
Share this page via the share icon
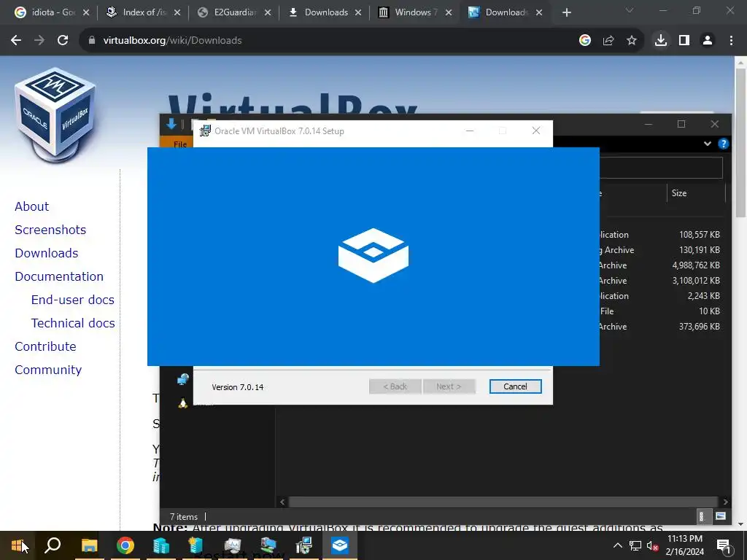[x=608, y=41]
